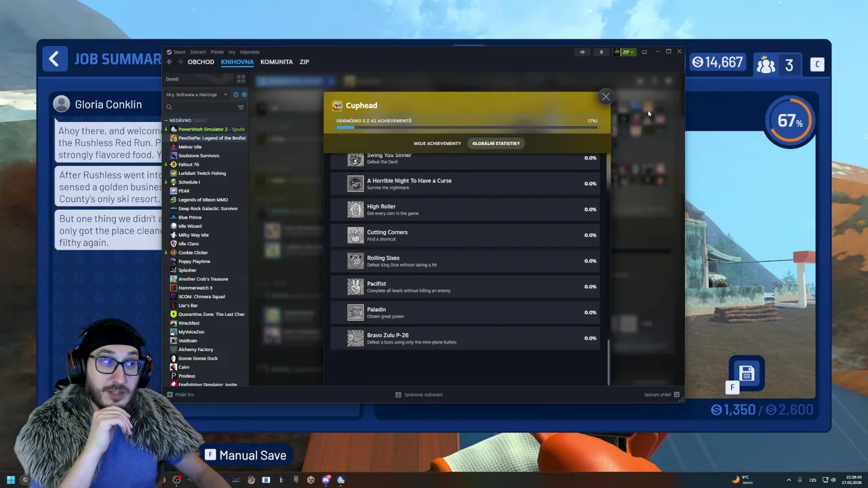Open the Cuphead game icon in dialog header
868x488 pixels.
337,106
